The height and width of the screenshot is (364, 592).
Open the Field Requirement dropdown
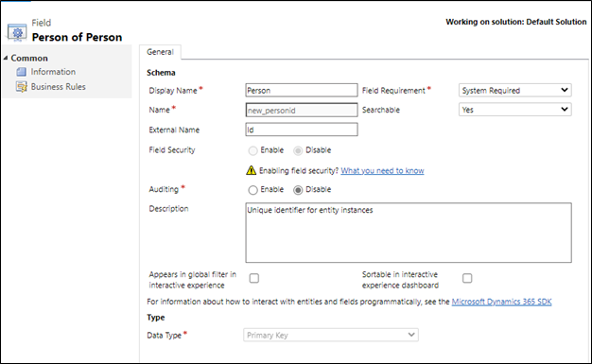pyautogui.click(x=515, y=90)
